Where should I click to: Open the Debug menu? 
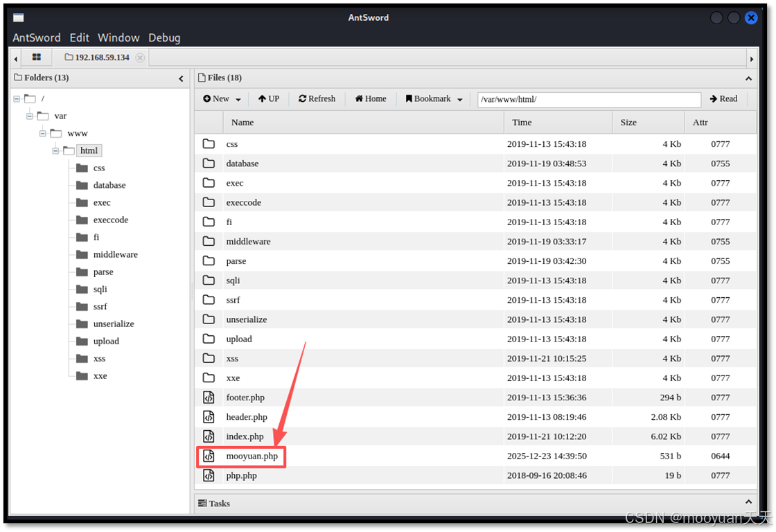point(164,37)
